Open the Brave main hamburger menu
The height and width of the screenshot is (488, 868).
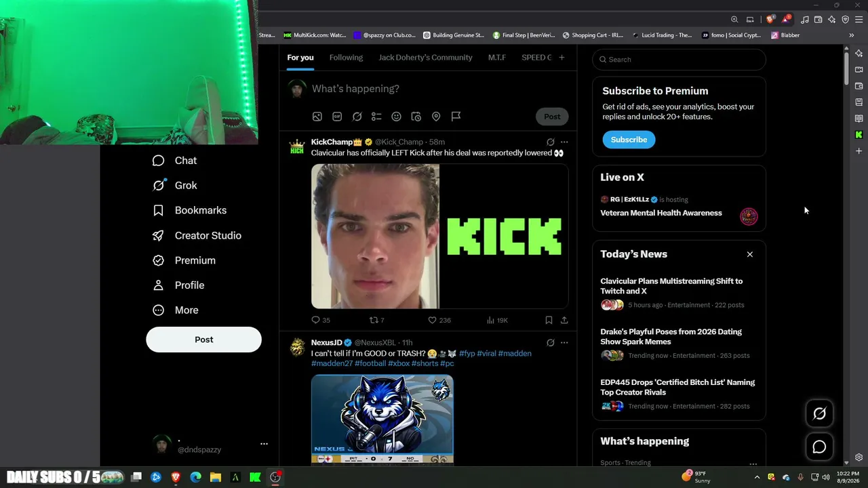(x=859, y=20)
